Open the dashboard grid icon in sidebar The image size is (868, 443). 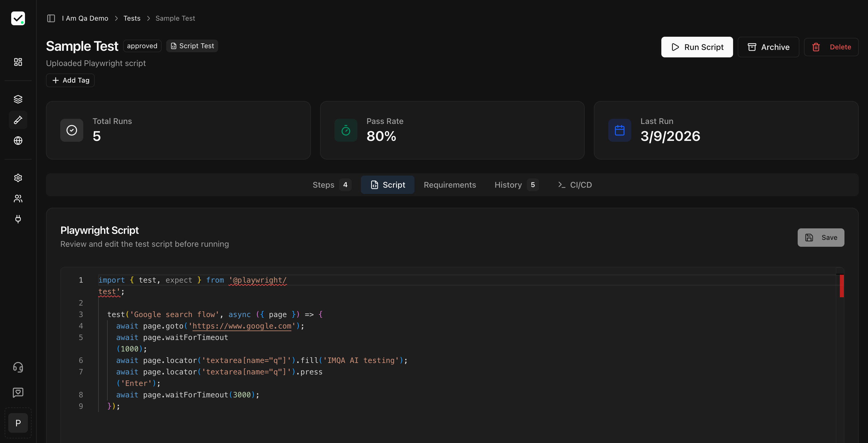[x=18, y=62]
